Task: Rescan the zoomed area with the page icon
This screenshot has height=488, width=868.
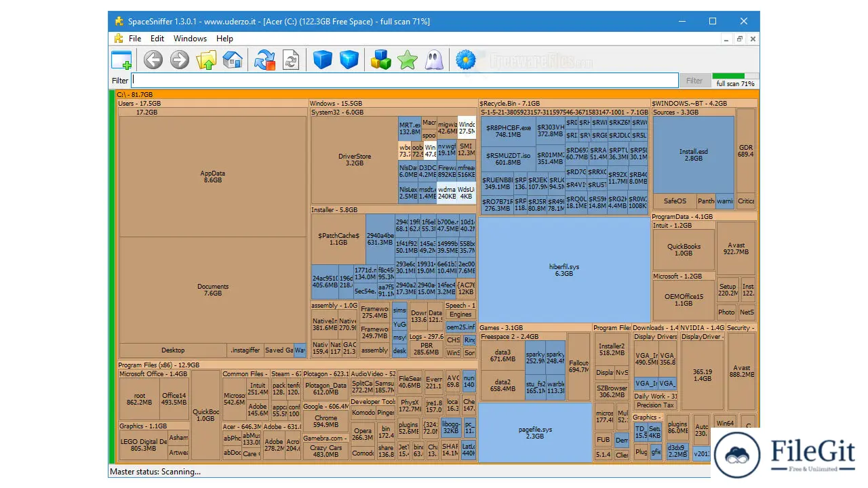Action: [x=291, y=60]
